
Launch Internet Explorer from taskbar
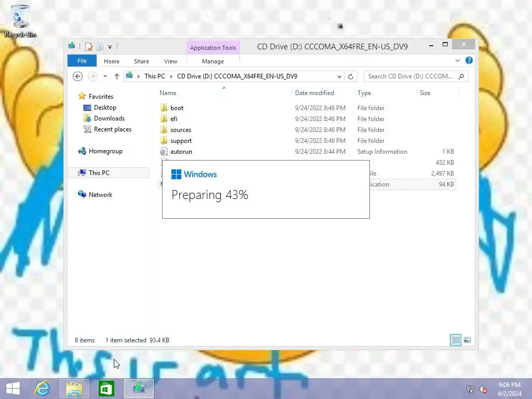43,389
